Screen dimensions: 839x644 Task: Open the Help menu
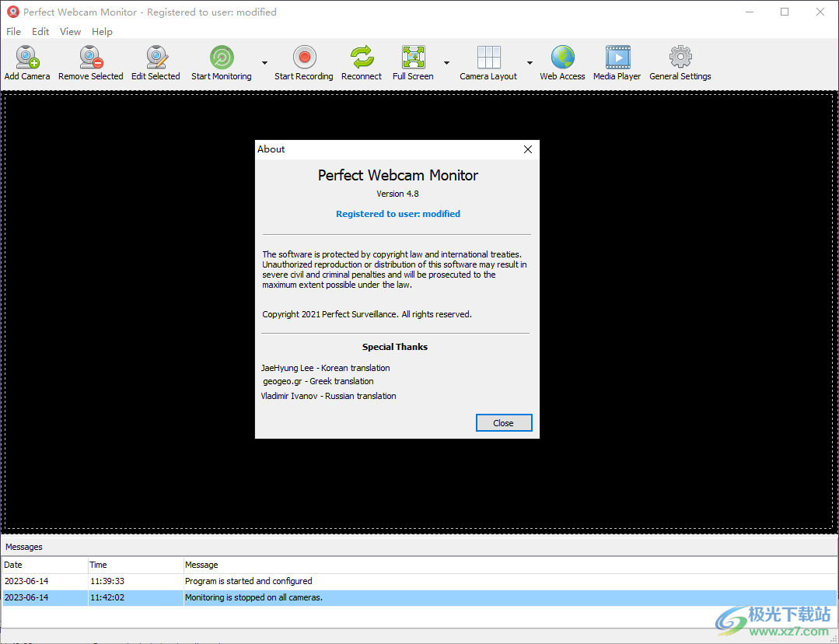point(102,32)
